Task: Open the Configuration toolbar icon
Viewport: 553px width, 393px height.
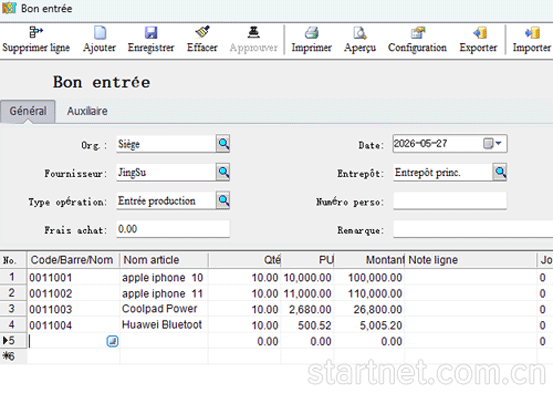Action: [418, 33]
